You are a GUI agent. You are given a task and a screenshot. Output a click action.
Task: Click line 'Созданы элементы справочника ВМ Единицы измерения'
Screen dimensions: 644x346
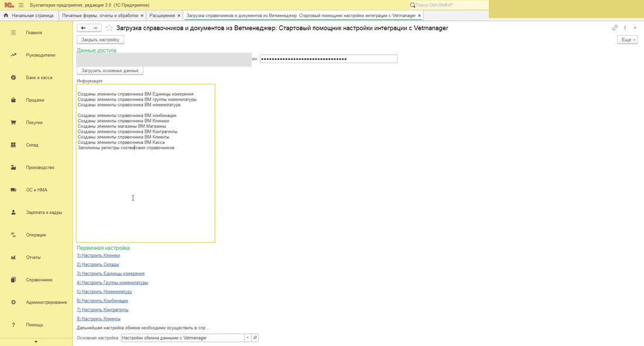coord(135,94)
